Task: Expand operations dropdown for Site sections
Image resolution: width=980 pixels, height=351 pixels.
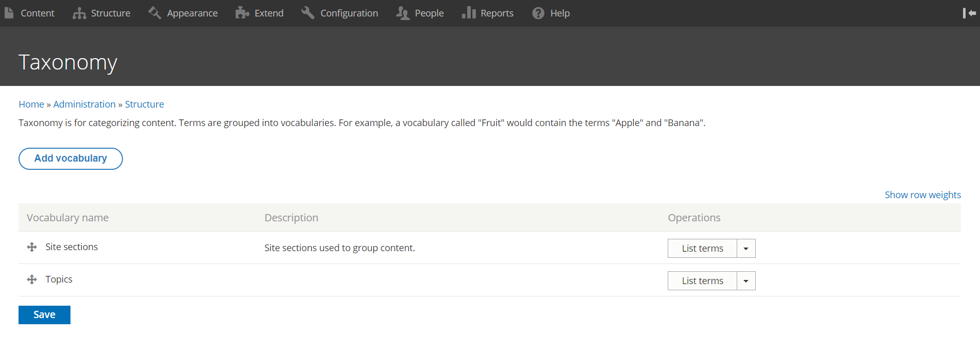Action: point(746,249)
